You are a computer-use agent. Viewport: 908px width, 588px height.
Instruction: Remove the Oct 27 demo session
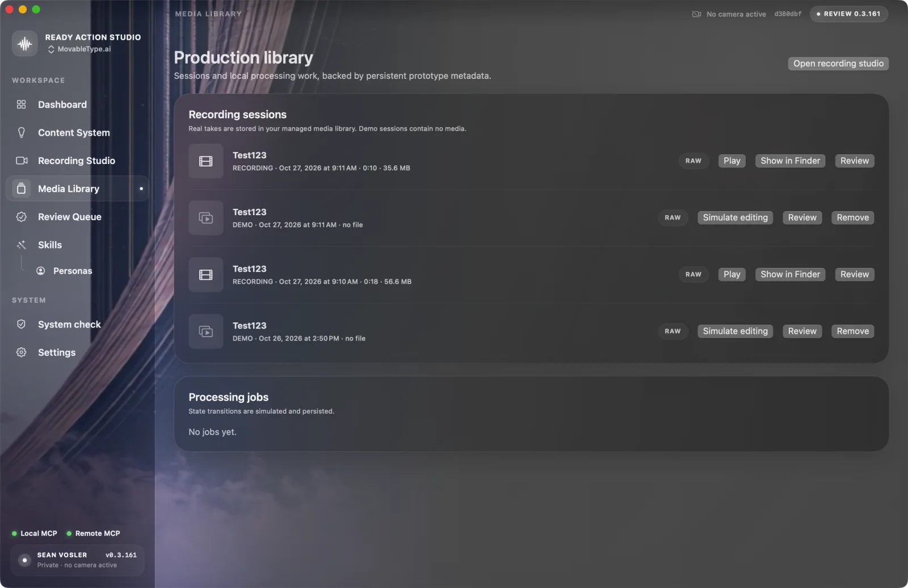[852, 217]
